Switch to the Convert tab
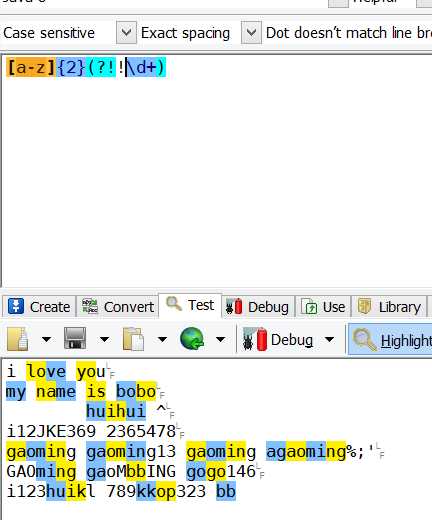Image resolution: width=432 pixels, height=520 pixels. (117, 307)
